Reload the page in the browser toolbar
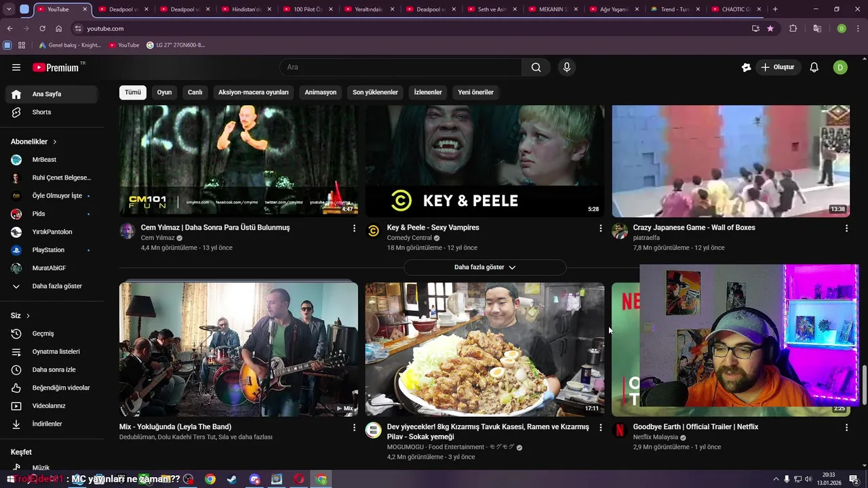Viewport: 868px width, 488px height. coord(42,28)
